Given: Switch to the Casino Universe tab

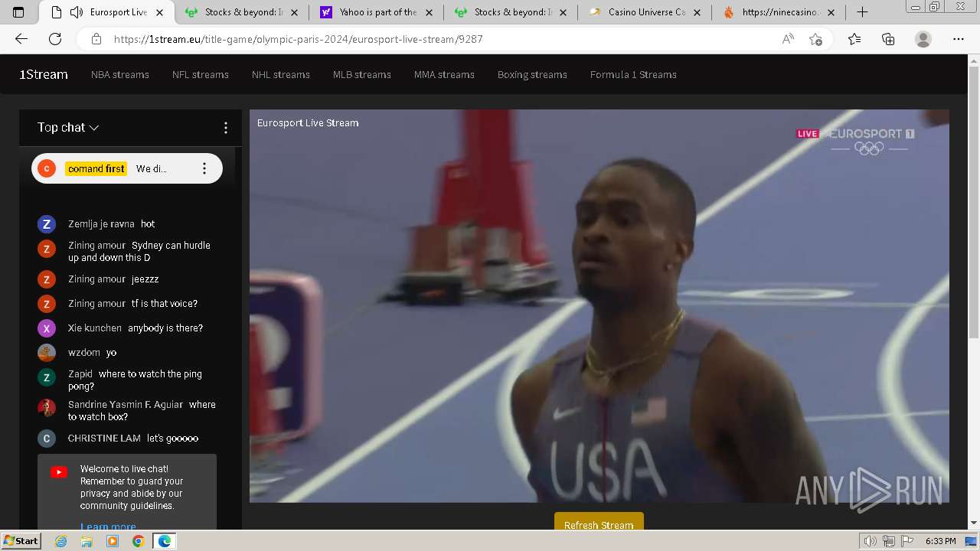Looking at the screenshot, I should click(646, 12).
